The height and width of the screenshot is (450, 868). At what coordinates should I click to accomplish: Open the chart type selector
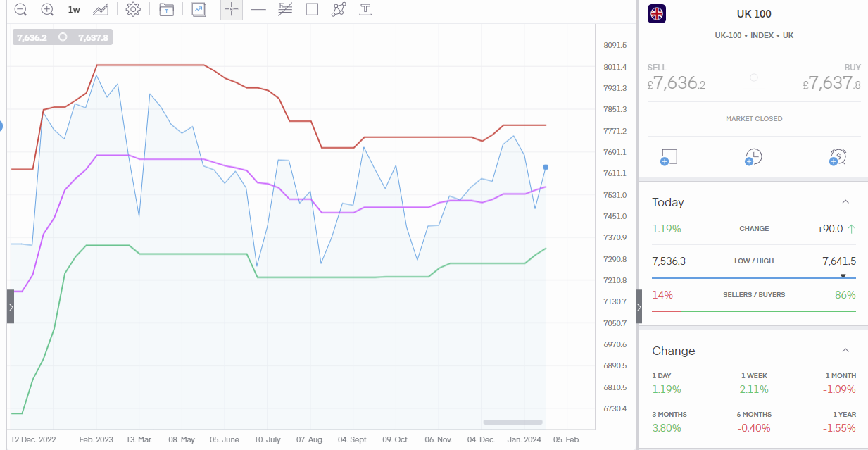pyautogui.click(x=101, y=10)
